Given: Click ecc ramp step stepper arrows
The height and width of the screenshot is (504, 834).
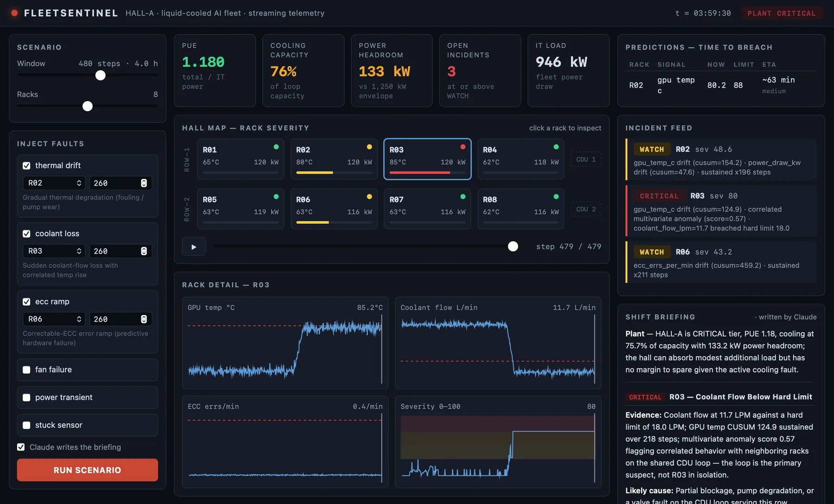Looking at the screenshot, I should tap(144, 319).
